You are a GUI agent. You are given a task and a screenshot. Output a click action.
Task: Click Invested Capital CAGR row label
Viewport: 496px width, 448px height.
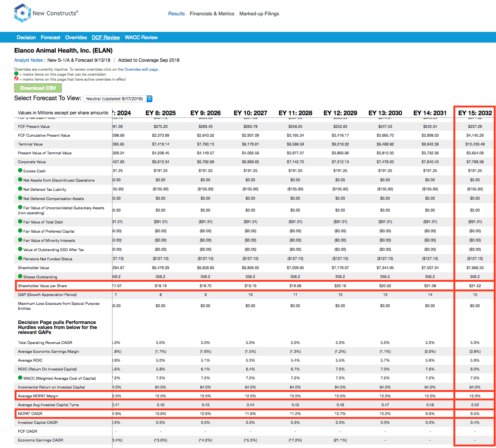(x=38, y=422)
